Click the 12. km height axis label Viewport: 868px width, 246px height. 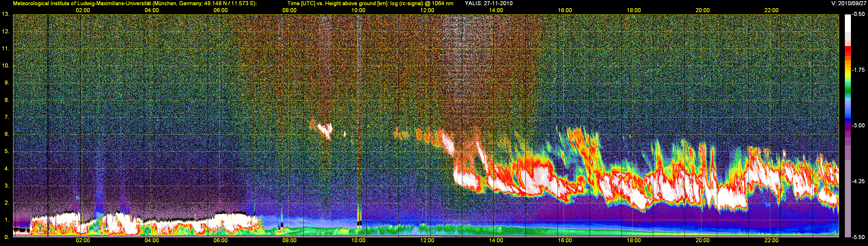coord(6,31)
